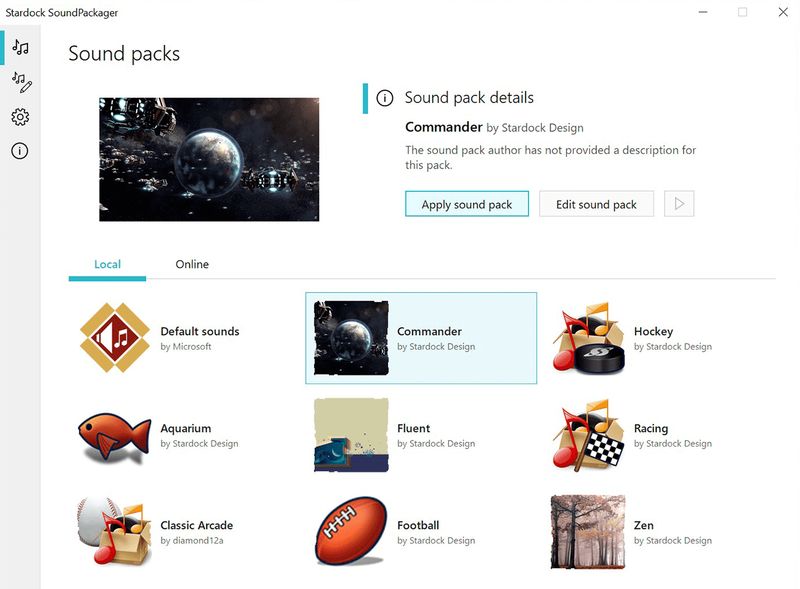Screen dimensions: 800x589
Task: Select the Zen forest thumbnail
Action: (588, 531)
